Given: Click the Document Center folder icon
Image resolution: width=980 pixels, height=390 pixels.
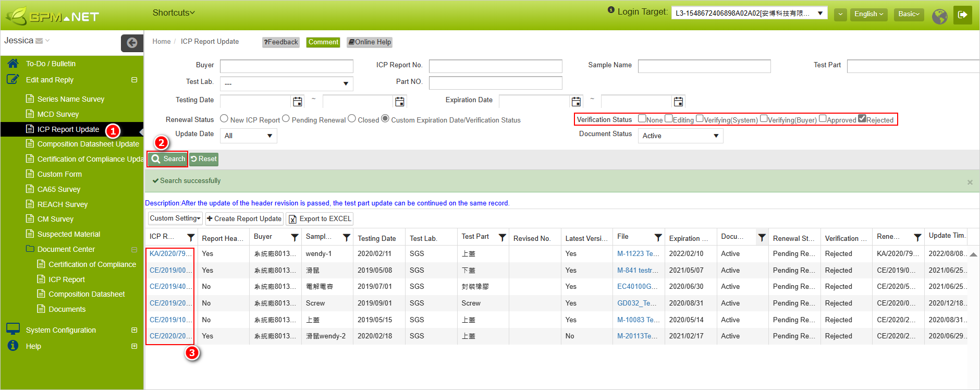Looking at the screenshot, I should (30, 249).
